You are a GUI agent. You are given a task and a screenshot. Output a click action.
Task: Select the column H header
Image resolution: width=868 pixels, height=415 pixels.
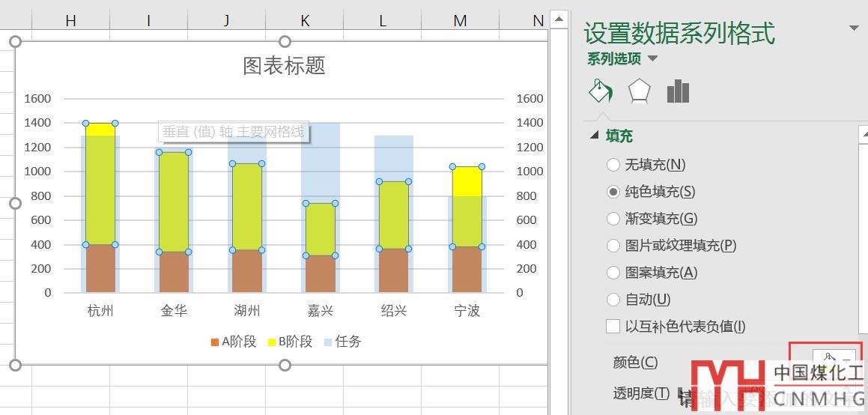point(70,21)
